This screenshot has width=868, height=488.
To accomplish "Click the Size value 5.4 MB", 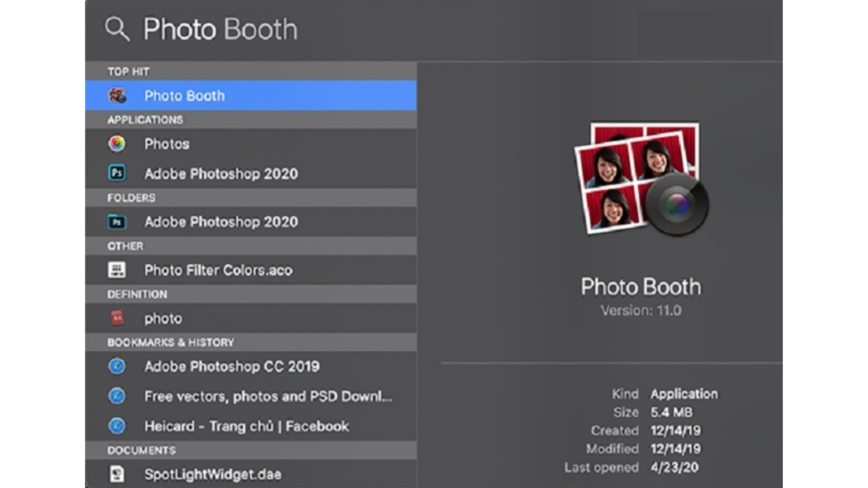I will click(671, 412).
